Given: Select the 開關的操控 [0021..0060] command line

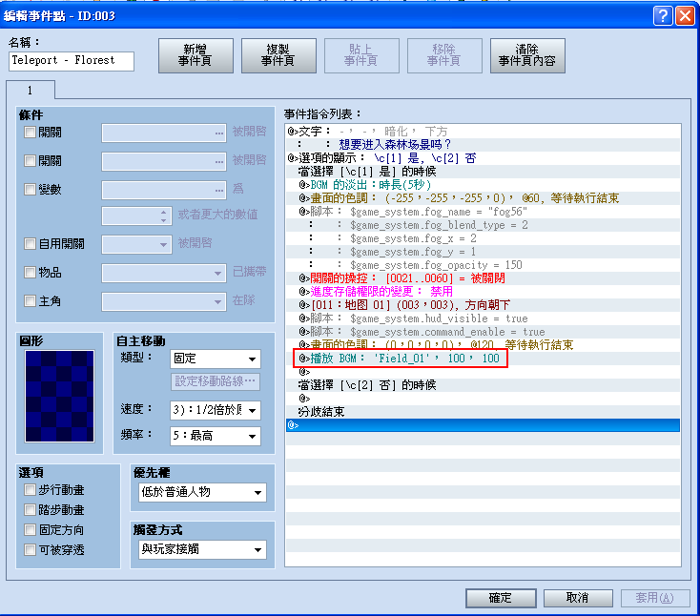Looking at the screenshot, I should click(483, 278).
